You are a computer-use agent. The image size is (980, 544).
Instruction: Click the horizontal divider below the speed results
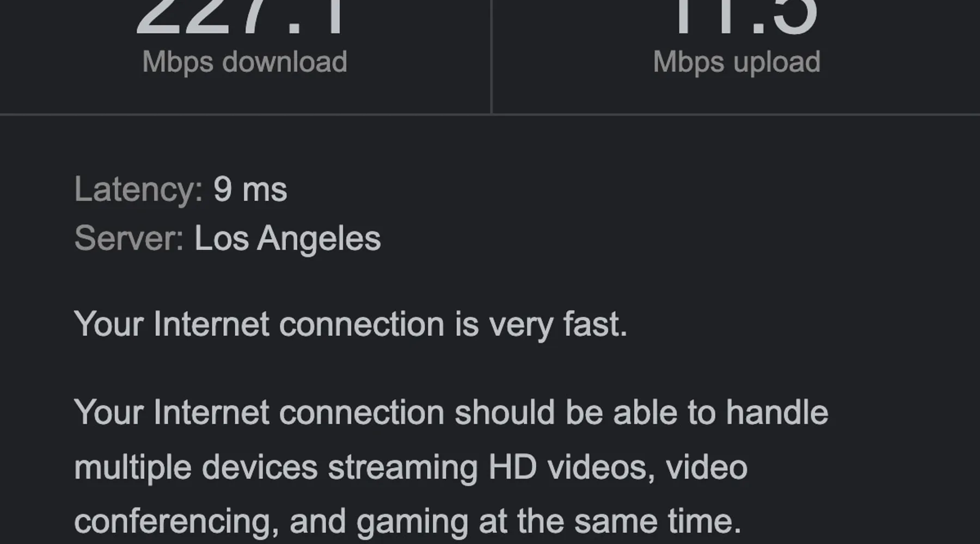pyautogui.click(x=490, y=114)
